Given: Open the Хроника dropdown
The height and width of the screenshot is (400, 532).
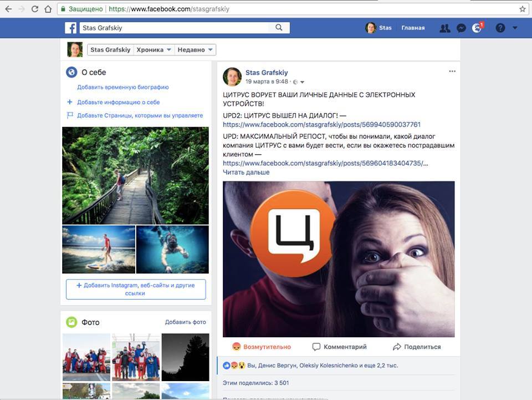Looking at the screenshot, I should tap(154, 50).
